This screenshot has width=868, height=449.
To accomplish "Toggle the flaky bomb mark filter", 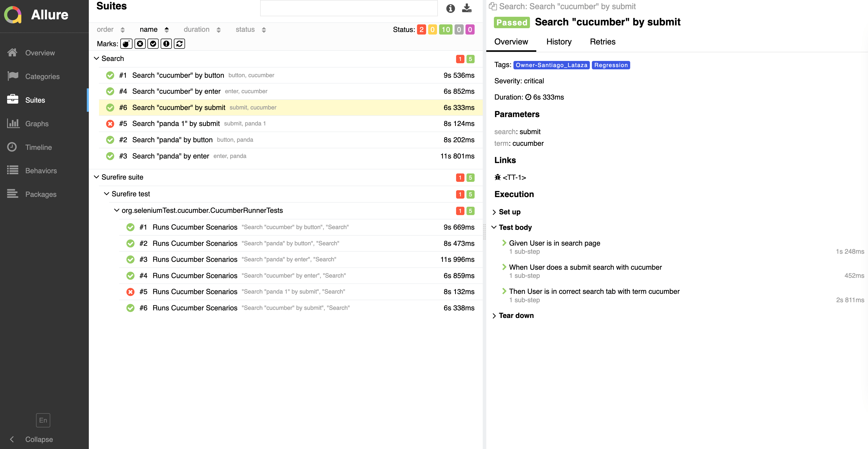I will (x=126, y=44).
